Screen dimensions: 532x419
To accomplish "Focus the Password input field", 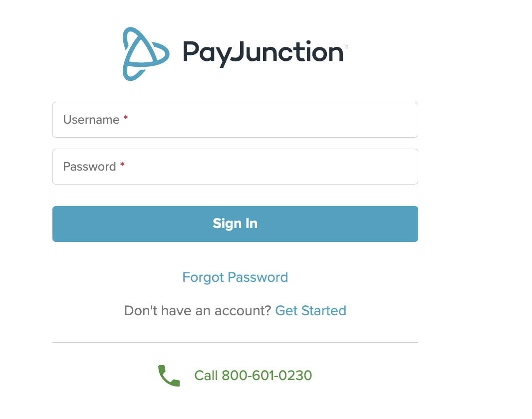I will 235,167.
